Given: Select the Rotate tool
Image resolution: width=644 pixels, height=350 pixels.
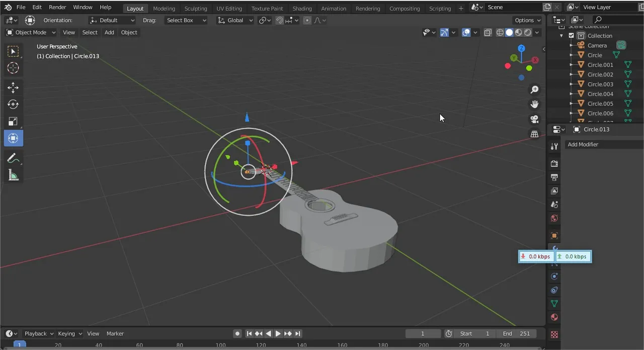Looking at the screenshot, I should coord(13,104).
